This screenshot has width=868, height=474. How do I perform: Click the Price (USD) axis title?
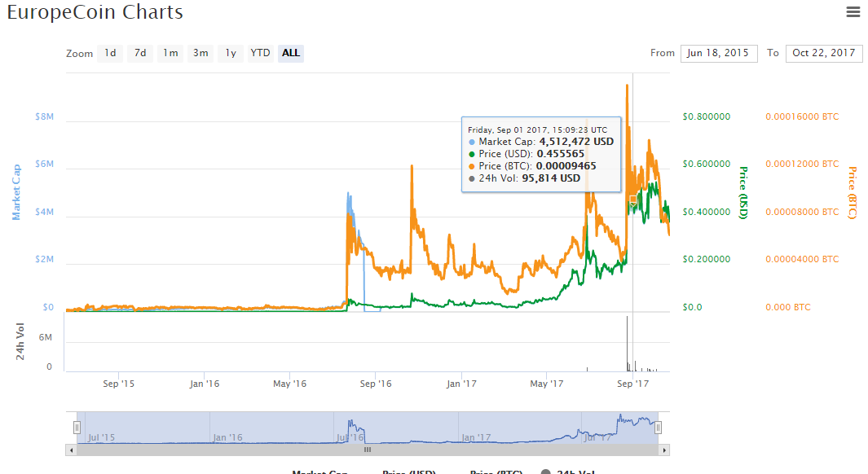click(742, 192)
